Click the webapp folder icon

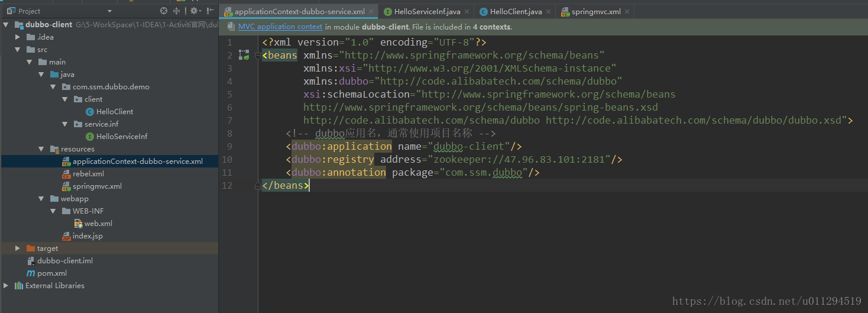54,199
